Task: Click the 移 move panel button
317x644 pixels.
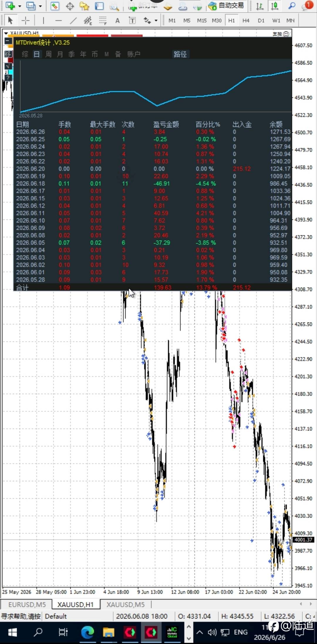Action: coord(8,54)
